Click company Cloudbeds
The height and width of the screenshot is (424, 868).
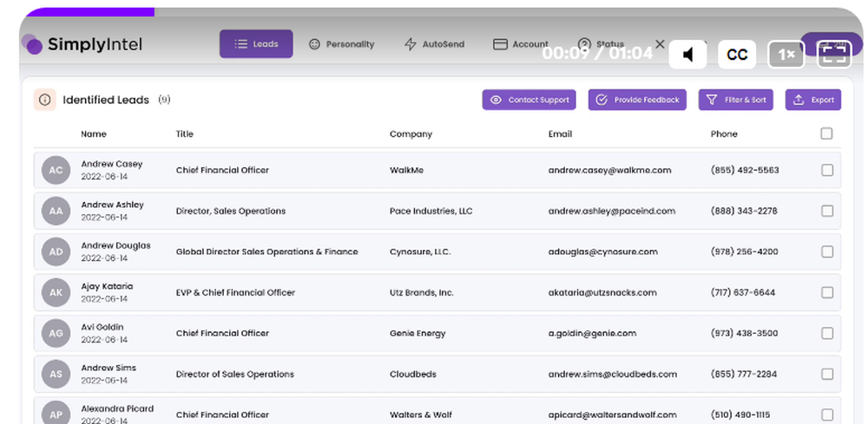pyautogui.click(x=413, y=375)
